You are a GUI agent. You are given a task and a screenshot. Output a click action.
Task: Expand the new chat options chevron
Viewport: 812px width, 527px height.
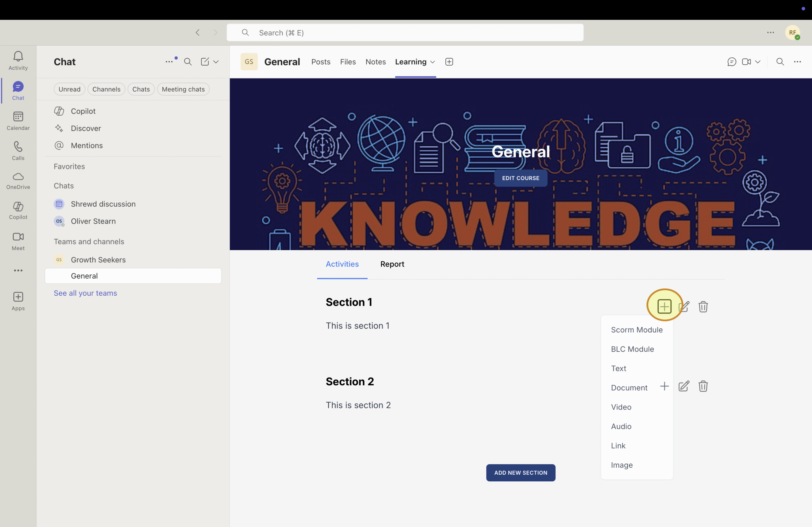point(216,62)
